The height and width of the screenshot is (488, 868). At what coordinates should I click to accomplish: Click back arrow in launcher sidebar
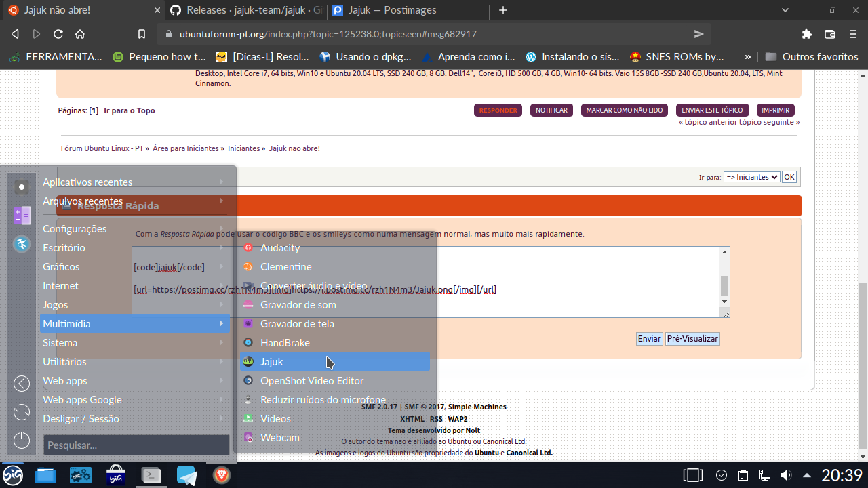(22, 384)
